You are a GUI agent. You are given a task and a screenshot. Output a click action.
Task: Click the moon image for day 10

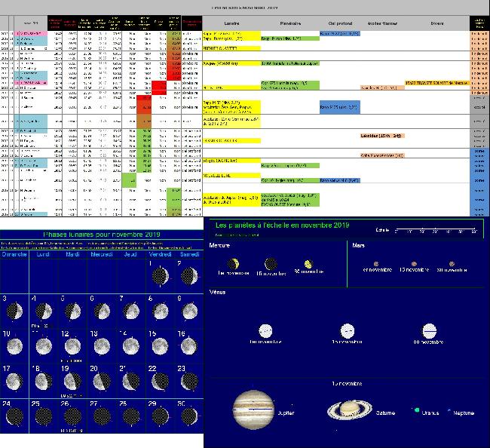pos(14,346)
